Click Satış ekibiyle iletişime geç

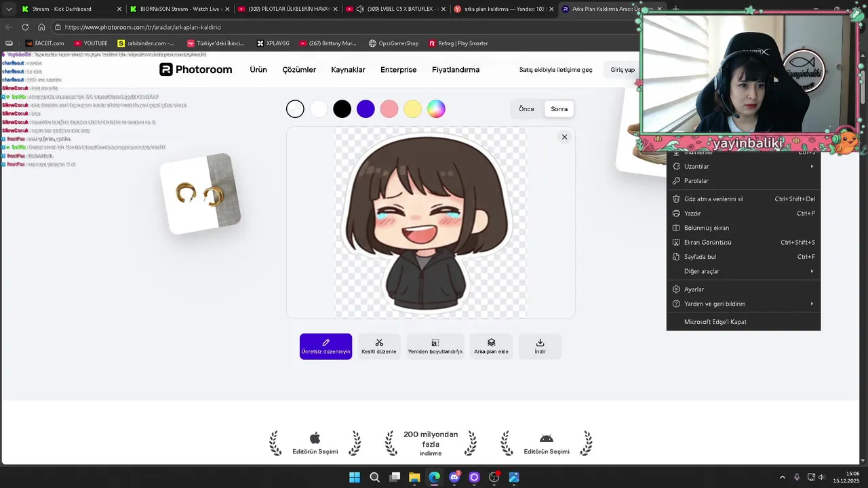(555, 70)
